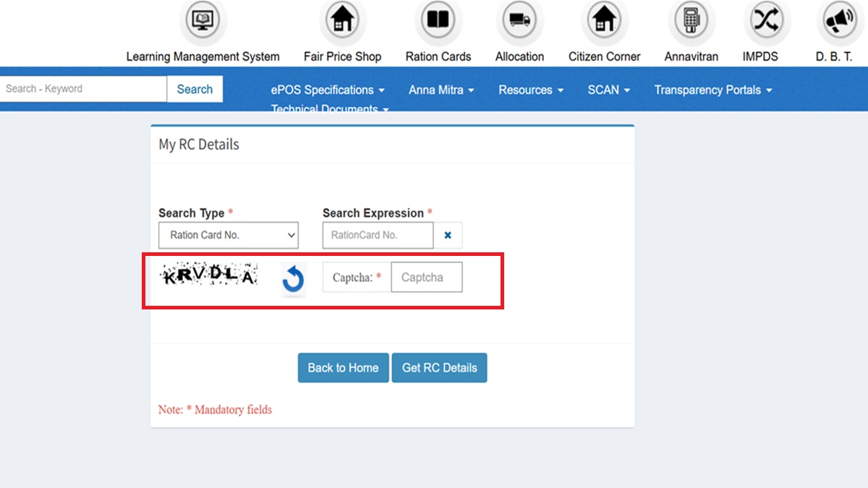Open the Citizen Corner icon
Screen dimensions: 868x488
point(604,22)
